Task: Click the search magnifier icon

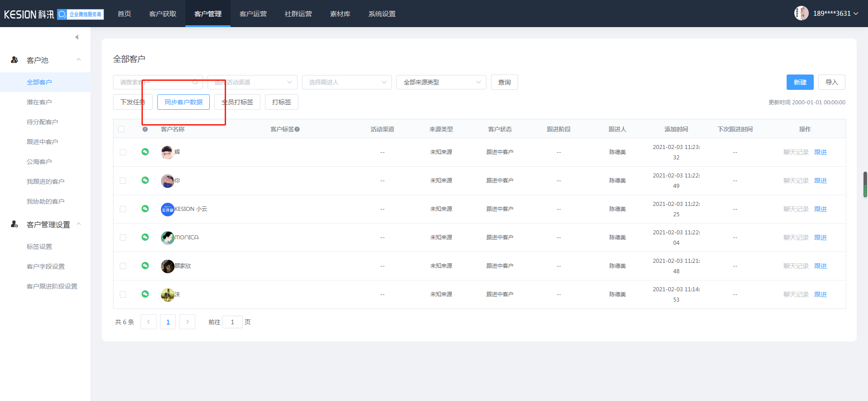Action: click(x=195, y=82)
